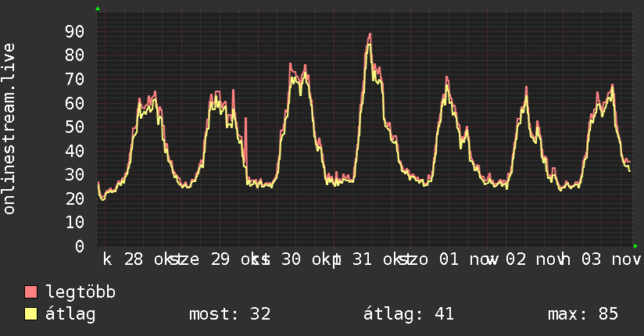Click the 0 y-axis label

click(80, 246)
